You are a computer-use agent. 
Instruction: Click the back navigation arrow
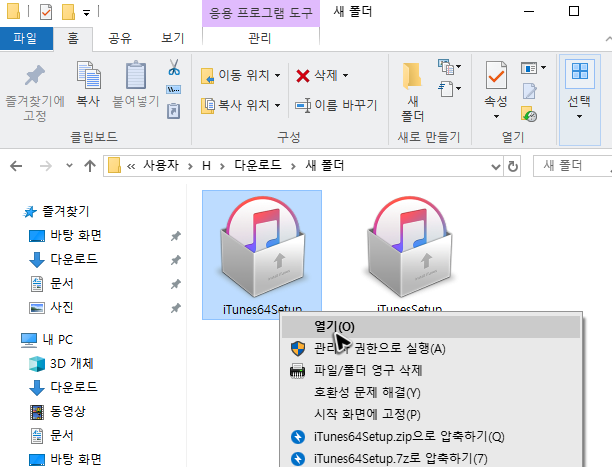click(x=16, y=166)
